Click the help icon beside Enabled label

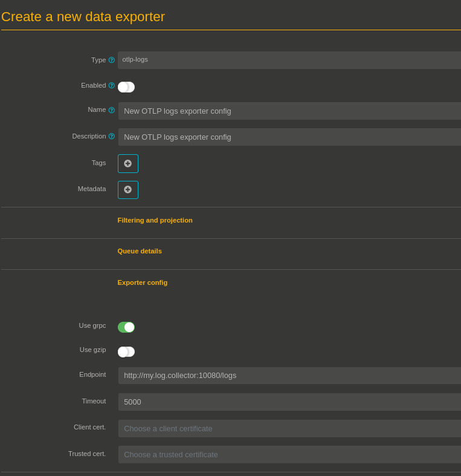click(x=111, y=85)
